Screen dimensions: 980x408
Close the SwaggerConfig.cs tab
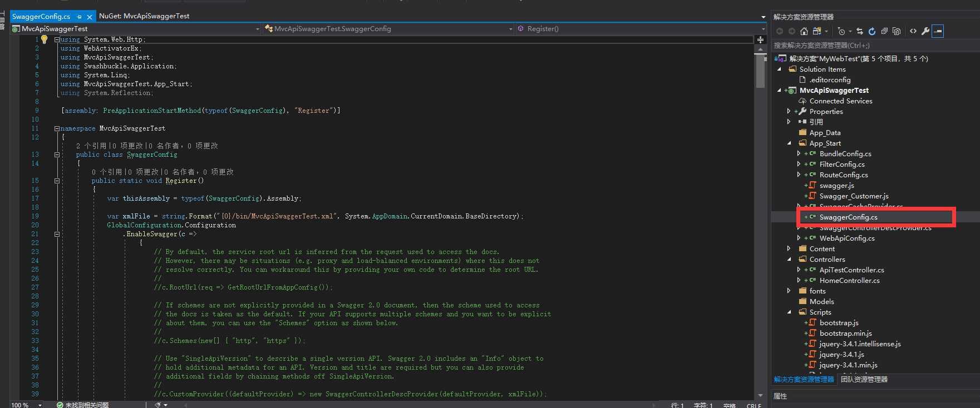[x=90, y=17]
